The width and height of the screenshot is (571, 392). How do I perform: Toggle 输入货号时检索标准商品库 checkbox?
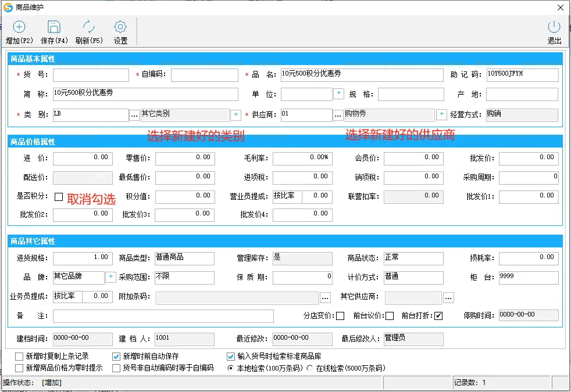pos(230,357)
